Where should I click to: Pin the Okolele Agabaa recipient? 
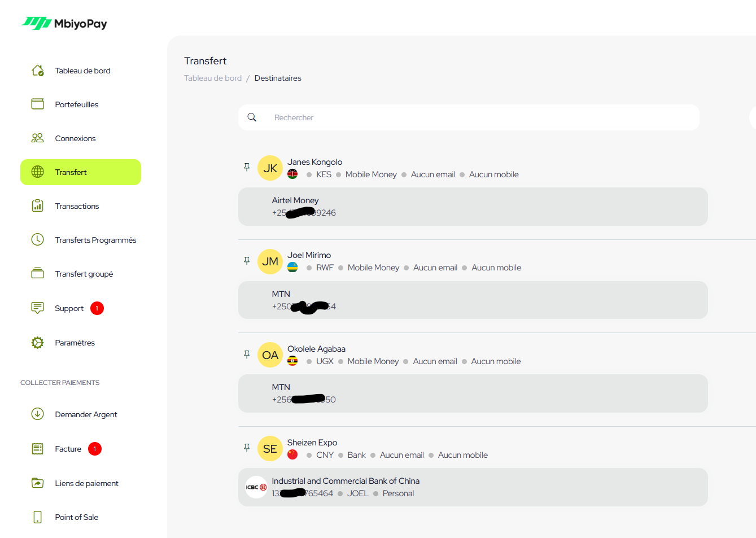pos(247,355)
